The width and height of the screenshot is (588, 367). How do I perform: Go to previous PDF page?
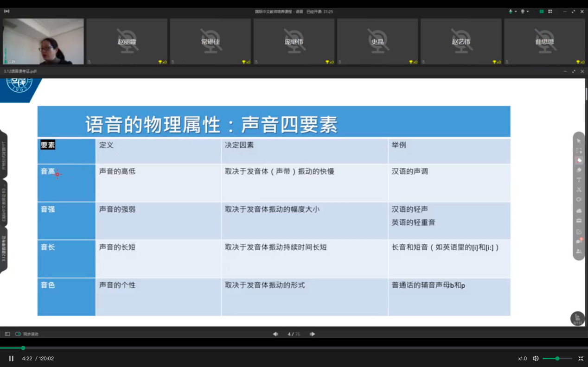[275, 334]
